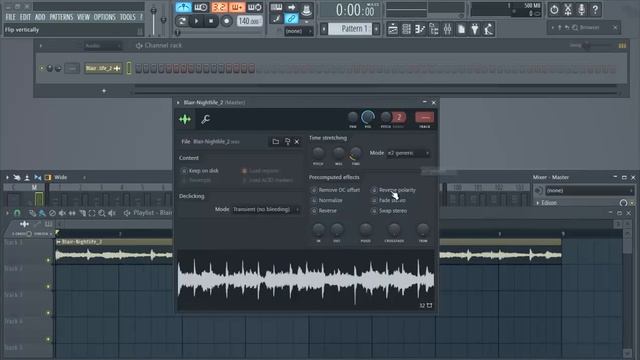The image size is (640, 360).
Task: Select the playlist magnet snap icon
Action: (x=17, y=213)
